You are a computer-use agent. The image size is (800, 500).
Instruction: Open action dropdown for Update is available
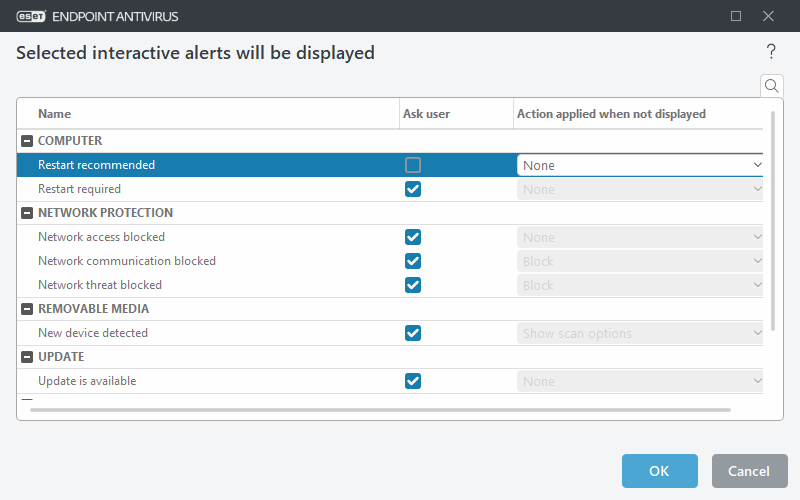(640, 381)
